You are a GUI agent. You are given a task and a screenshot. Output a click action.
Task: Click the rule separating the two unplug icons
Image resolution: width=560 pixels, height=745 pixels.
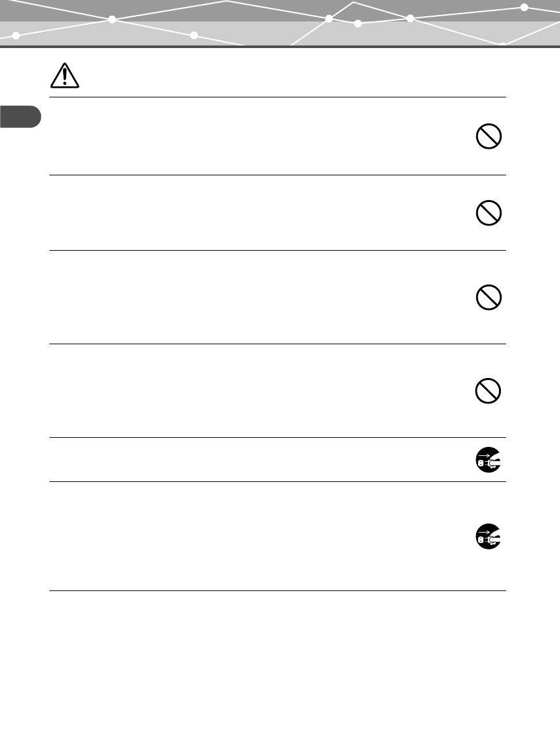pyautogui.click(x=277, y=481)
